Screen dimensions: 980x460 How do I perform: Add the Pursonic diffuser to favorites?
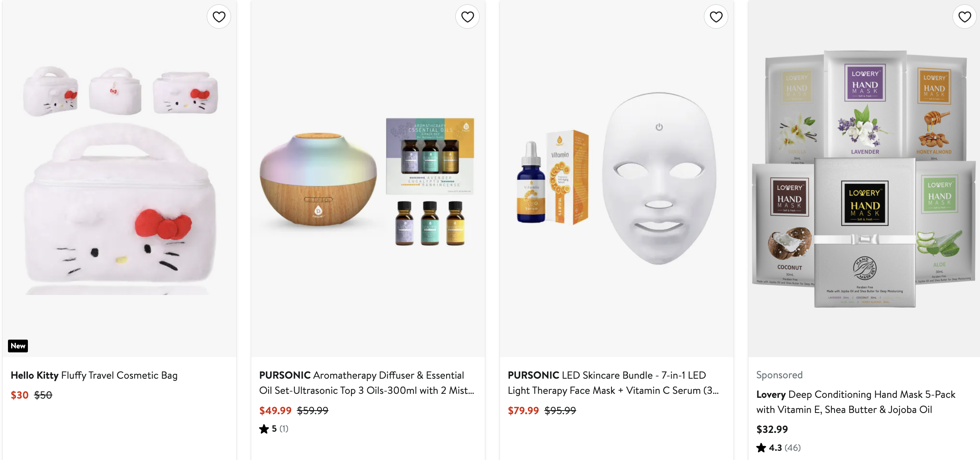pos(467,17)
